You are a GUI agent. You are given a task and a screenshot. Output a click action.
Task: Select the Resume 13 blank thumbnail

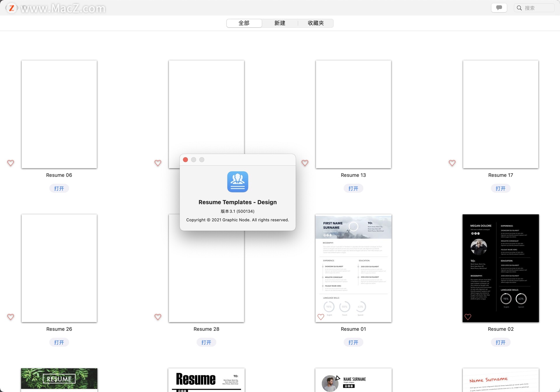click(353, 114)
